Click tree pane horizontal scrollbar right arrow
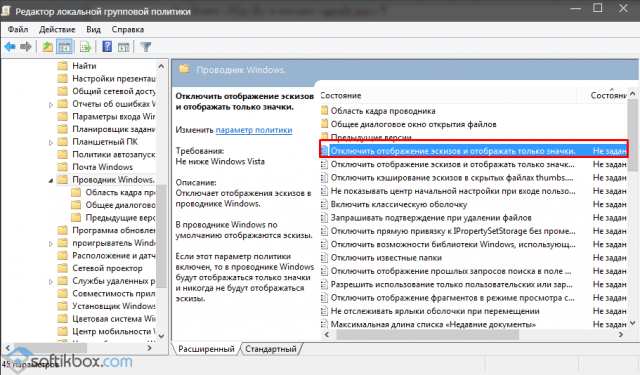 pos(149,348)
